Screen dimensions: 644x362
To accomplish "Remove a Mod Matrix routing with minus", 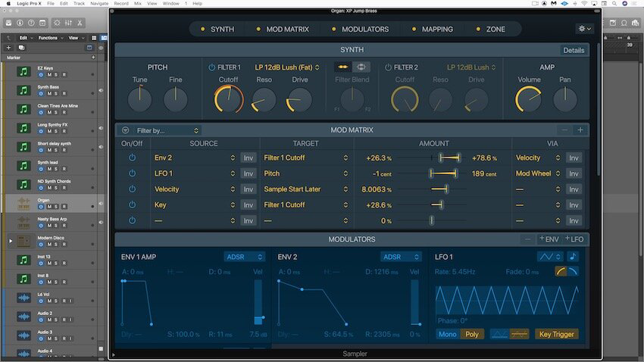I will (x=564, y=130).
